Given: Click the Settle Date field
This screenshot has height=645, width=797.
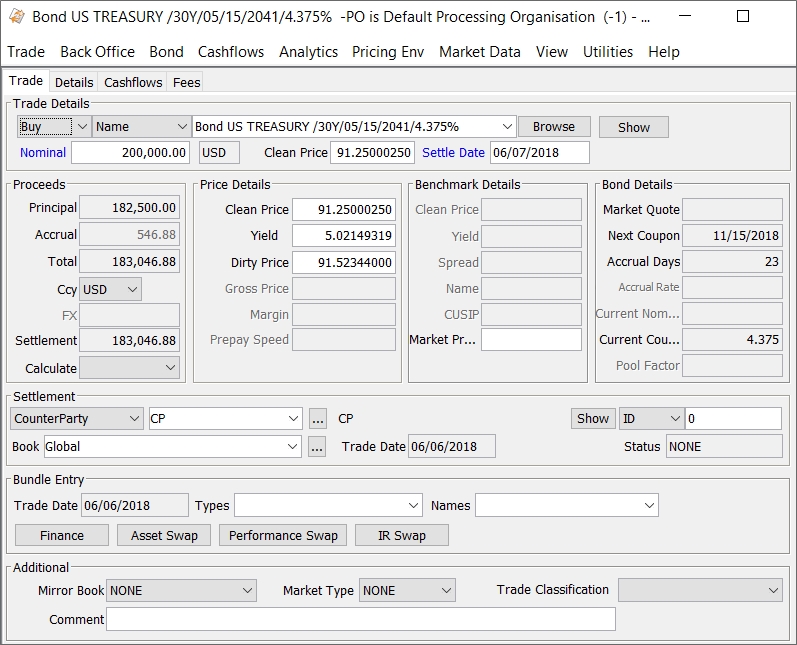Looking at the screenshot, I should 540,152.
